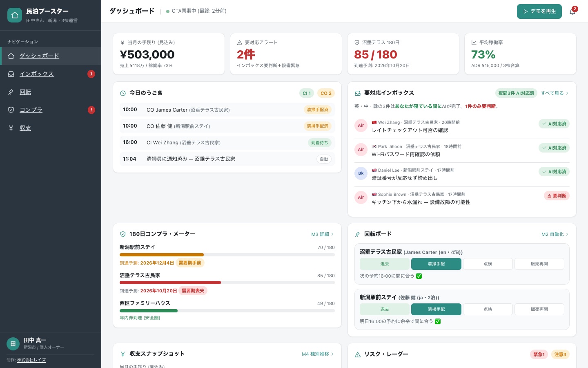Toggle the CO 2 filter chip
The image size is (588, 368).
[x=326, y=93]
